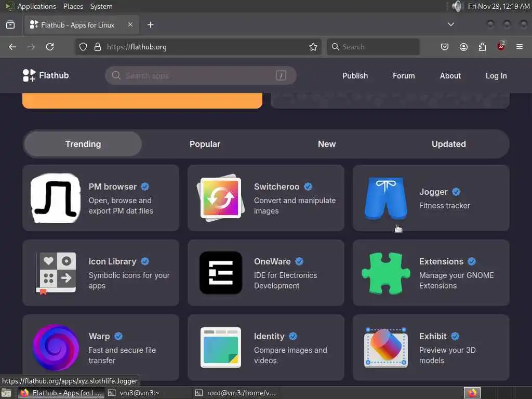This screenshot has height=399, width=532.
Task: Bookmark this page with the star icon
Action: pos(313,47)
